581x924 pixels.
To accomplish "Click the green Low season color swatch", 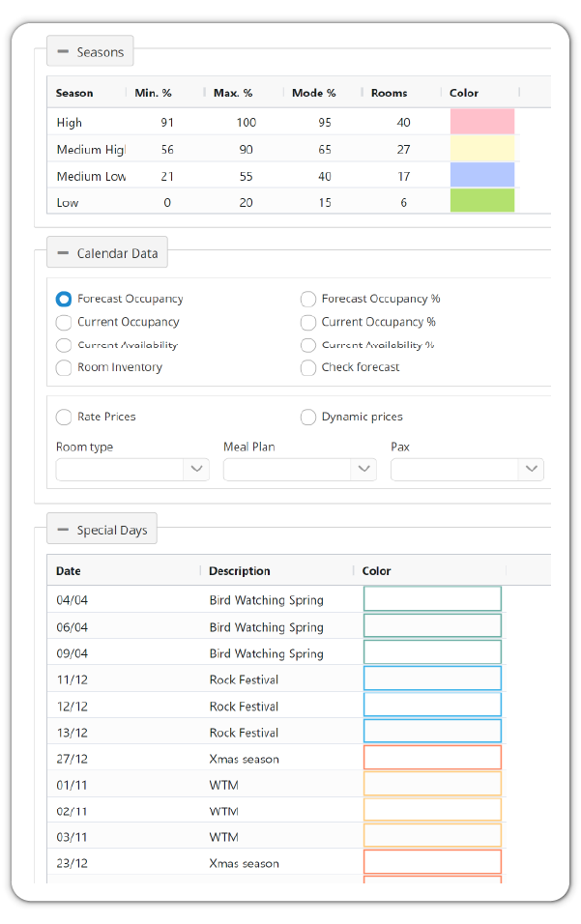I will [482, 200].
